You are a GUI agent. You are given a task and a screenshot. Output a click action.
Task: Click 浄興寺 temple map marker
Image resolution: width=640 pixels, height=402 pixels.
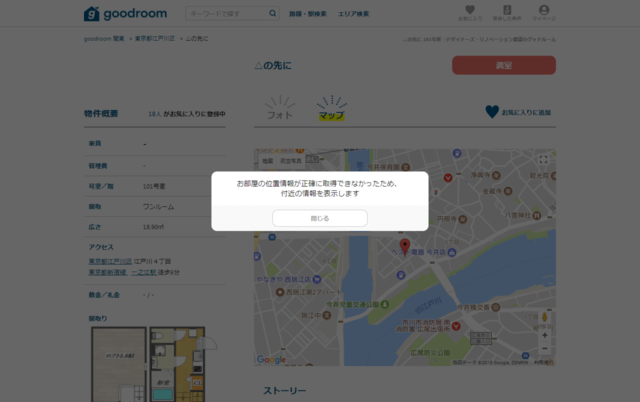tap(496, 175)
